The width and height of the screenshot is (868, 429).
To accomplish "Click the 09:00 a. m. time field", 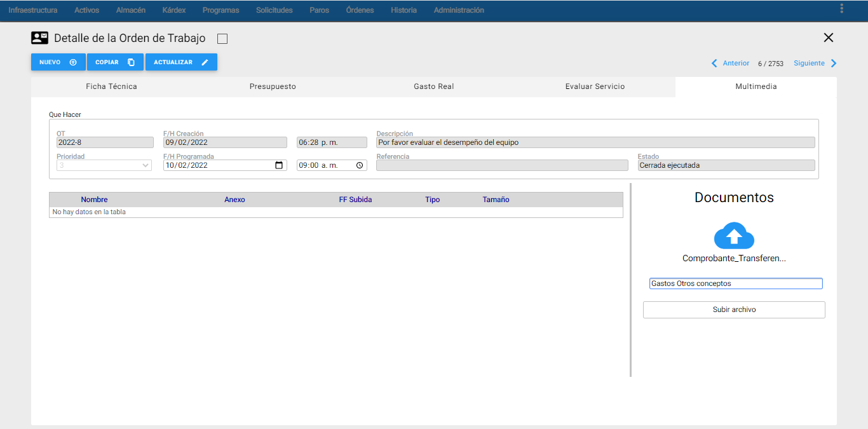I will point(332,165).
